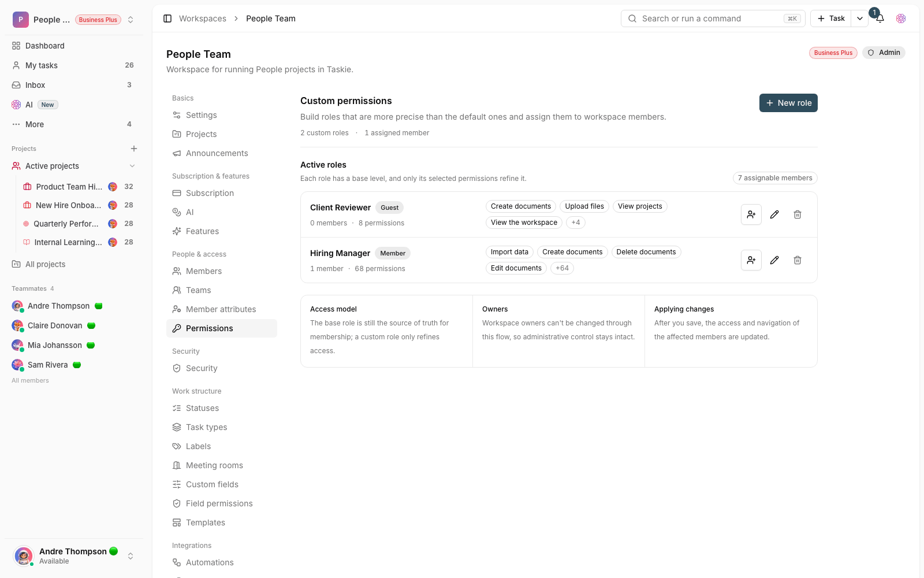924x578 pixels.
Task: Create a New role
Action: click(x=788, y=103)
